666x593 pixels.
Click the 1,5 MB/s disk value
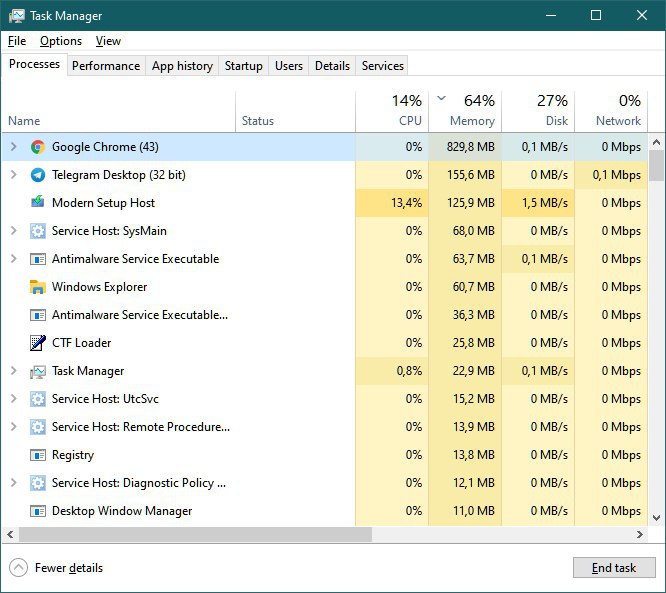[x=545, y=203]
